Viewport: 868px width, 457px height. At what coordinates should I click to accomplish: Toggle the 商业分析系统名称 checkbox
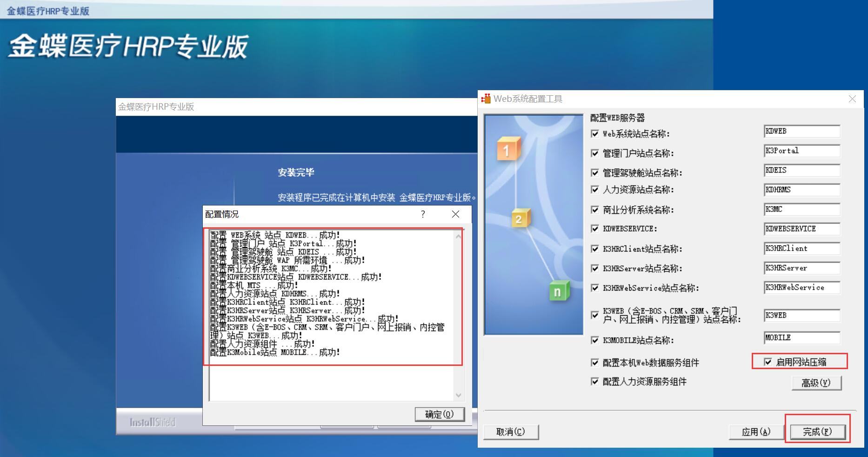pyautogui.click(x=594, y=210)
